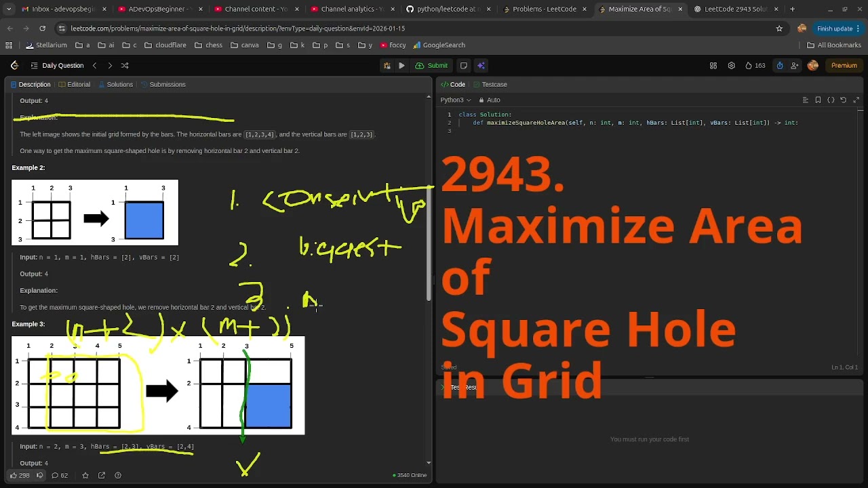Image resolution: width=868 pixels, height=488 pixels.
Task: Open the Daily Question list panel
Action: coord(57,66)
